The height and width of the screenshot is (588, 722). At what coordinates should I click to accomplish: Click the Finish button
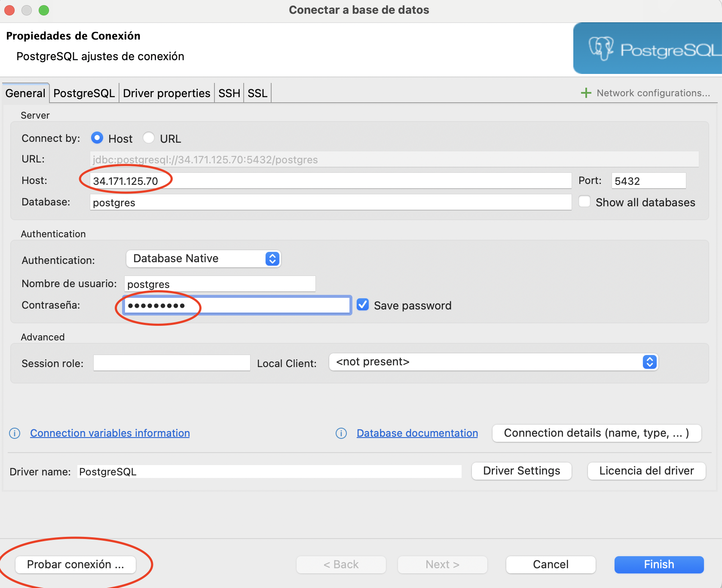659,564
